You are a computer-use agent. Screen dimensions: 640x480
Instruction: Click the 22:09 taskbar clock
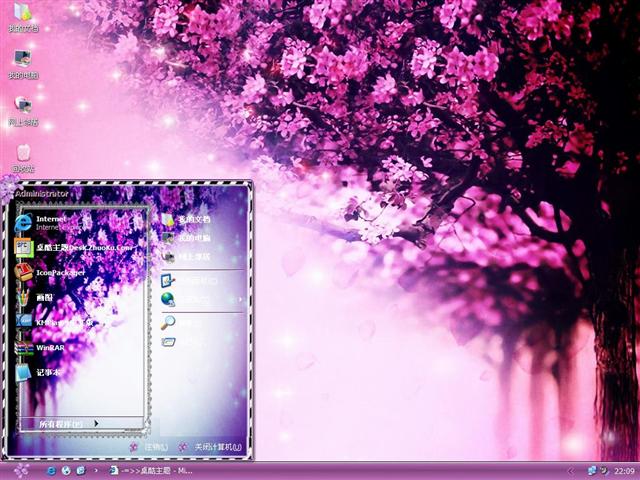(x=624, y=471)
